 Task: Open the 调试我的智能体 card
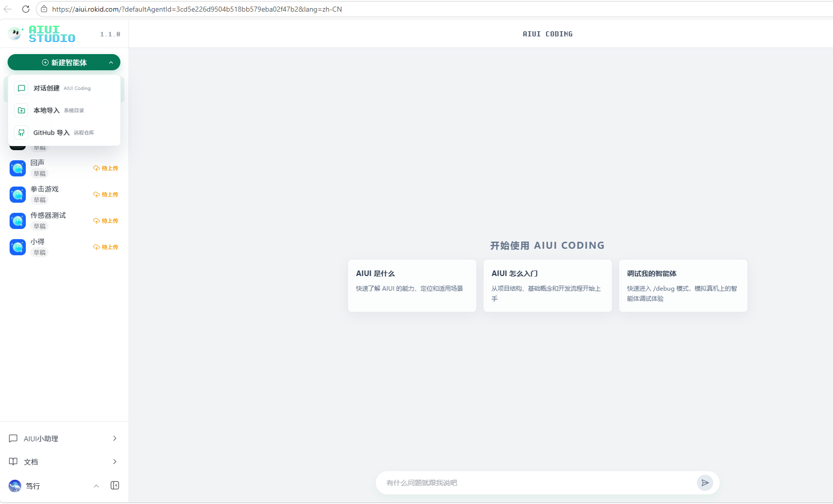coord(683,286)
